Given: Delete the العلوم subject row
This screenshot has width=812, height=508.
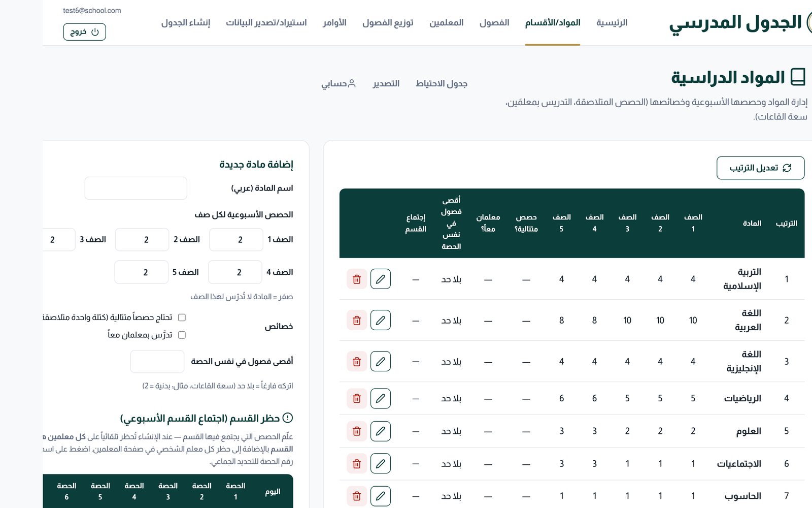Looking at the screenshot, I should [x=357, y=431].
